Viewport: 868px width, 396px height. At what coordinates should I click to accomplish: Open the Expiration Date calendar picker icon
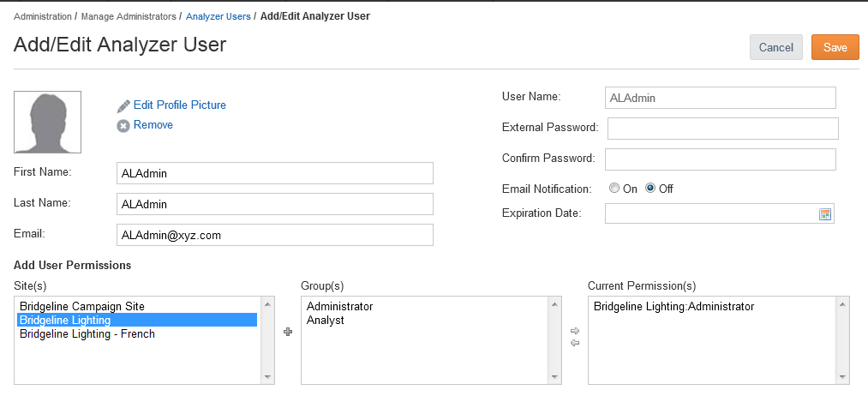pyautogui.click(x=825, y=214)
